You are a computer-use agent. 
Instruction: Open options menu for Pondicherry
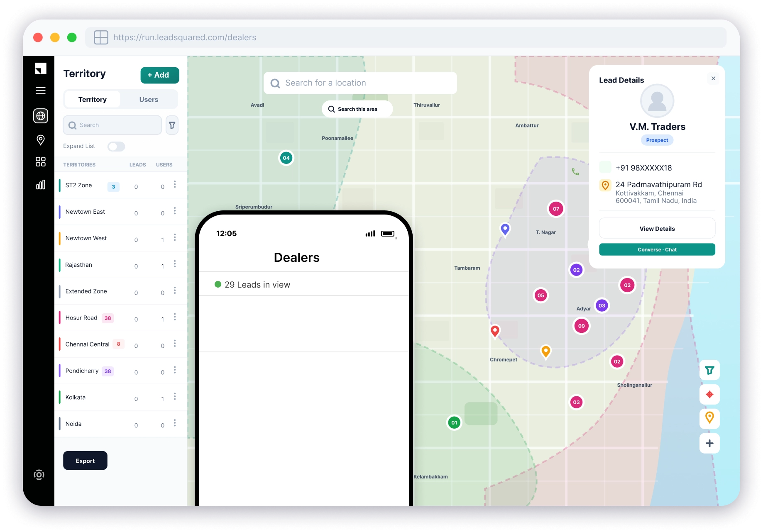click(175, 370)
